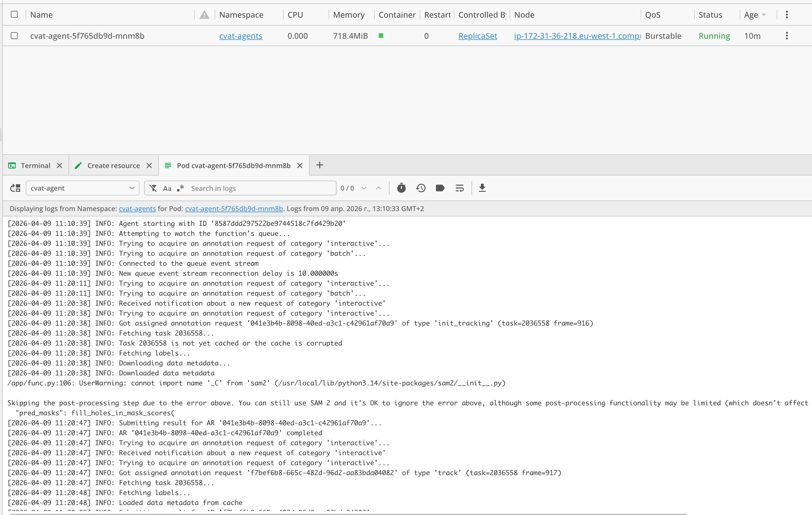Viewport: 812px width, 515px height.
Task: Toggle the filter logs icon in search box
Action: (153, 188)
